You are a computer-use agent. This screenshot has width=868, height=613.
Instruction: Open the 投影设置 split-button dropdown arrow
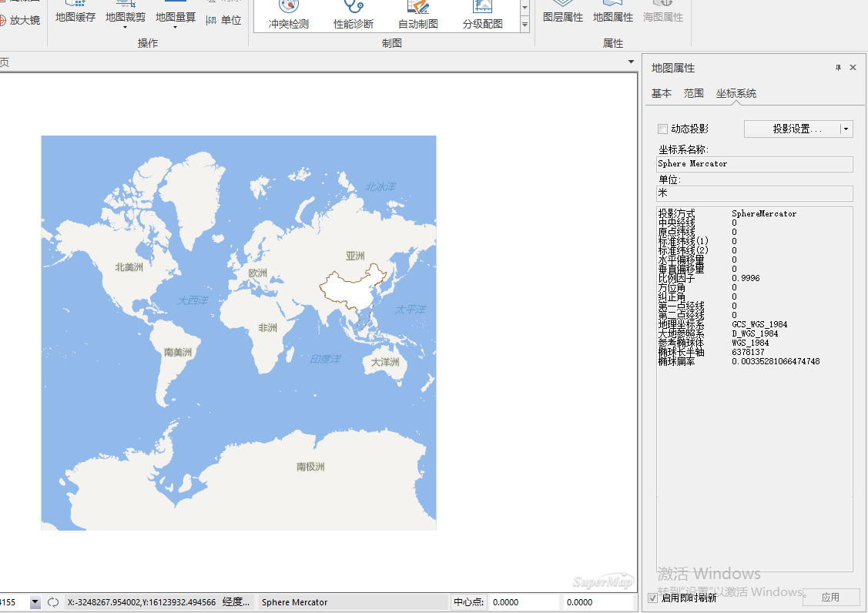click(x=846, y=129)
